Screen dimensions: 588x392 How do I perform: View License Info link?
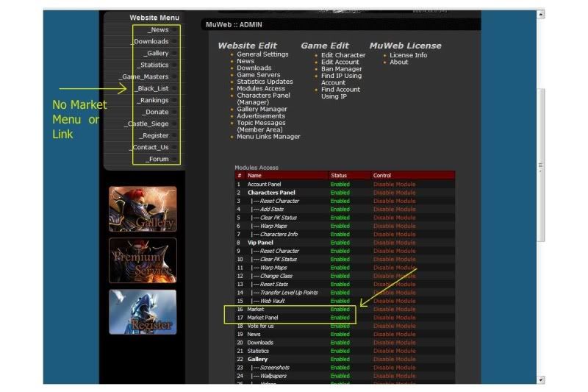click(x=408, y=55)
